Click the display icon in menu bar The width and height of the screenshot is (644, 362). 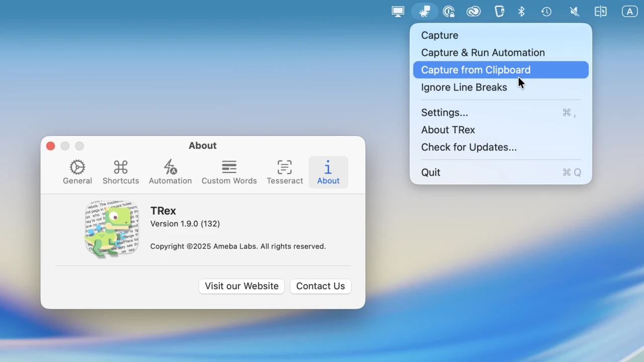click(398, 12)
